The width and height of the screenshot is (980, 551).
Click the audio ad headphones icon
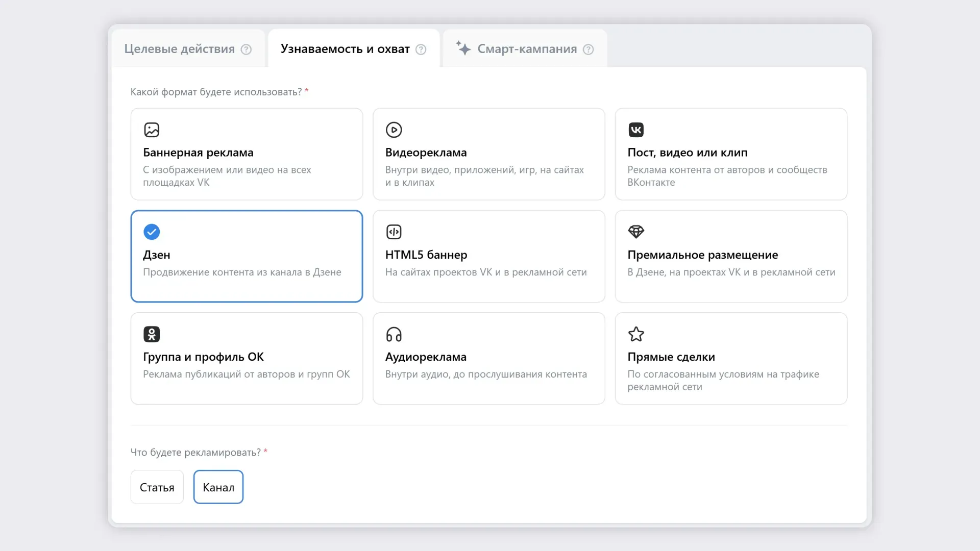tap(394, 334)
